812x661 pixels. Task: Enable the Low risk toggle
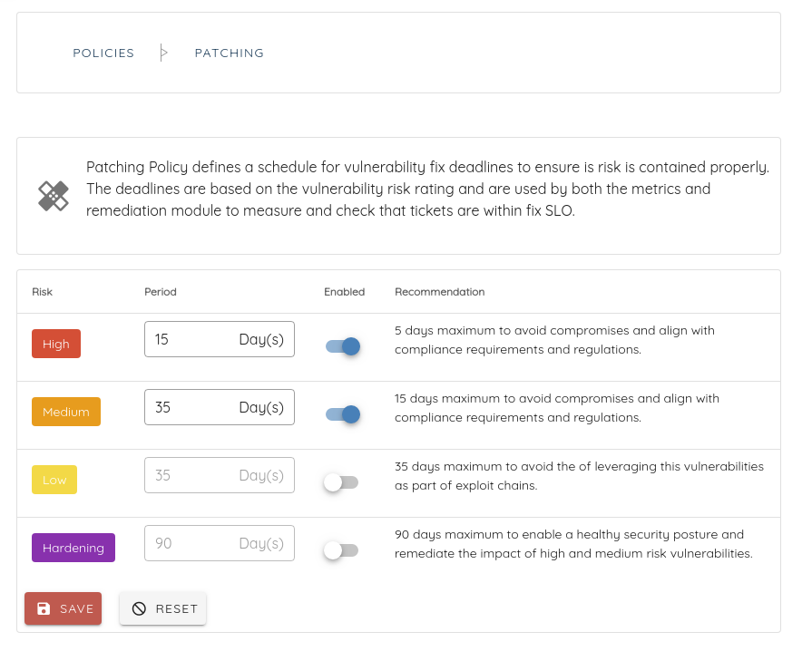[x=341, y=482]
